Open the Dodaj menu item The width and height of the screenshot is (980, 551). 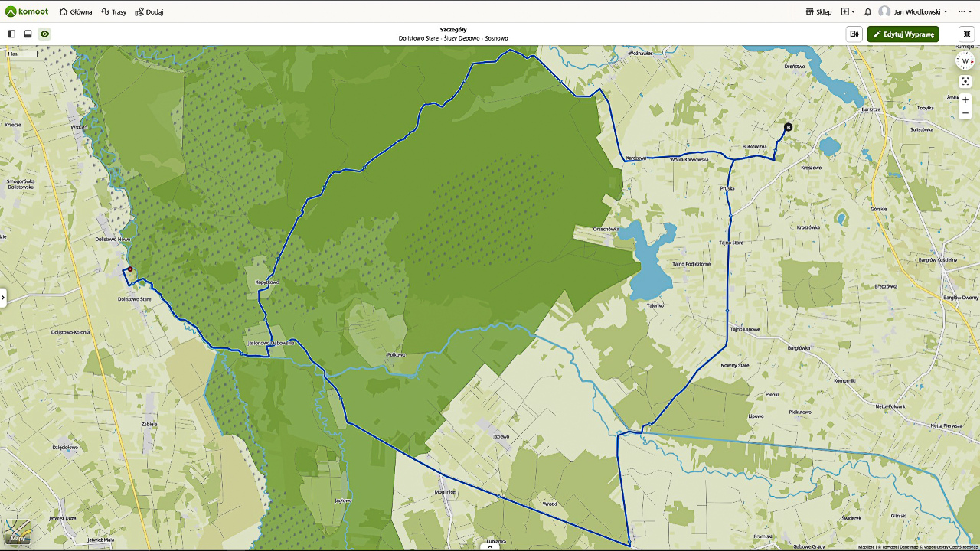[149, 11]
